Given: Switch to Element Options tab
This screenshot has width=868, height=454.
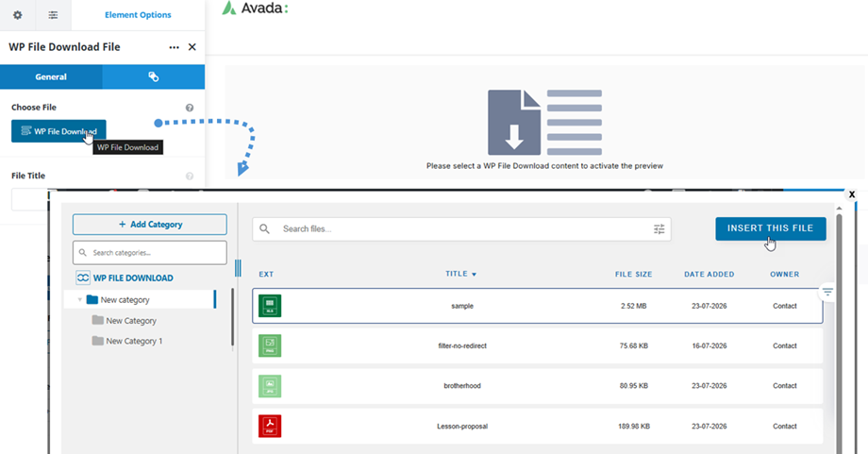Looking at the screenshot, I should [x=138, y=15].
